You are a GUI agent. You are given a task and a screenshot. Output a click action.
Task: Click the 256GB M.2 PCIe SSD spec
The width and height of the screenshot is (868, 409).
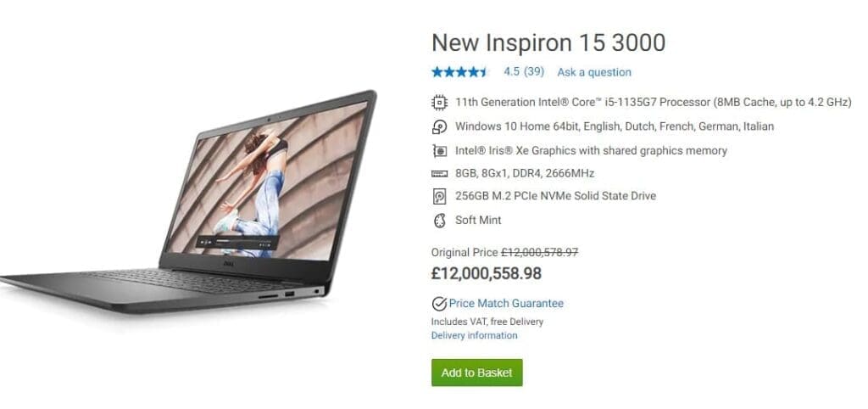tap(556, 196)
